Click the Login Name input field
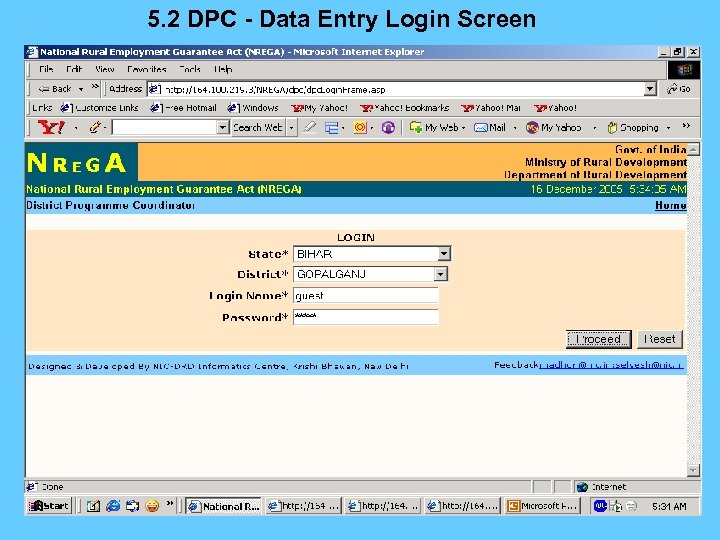Screen dimensions: 720x540 pyautogui.click(x=366, y=295)
